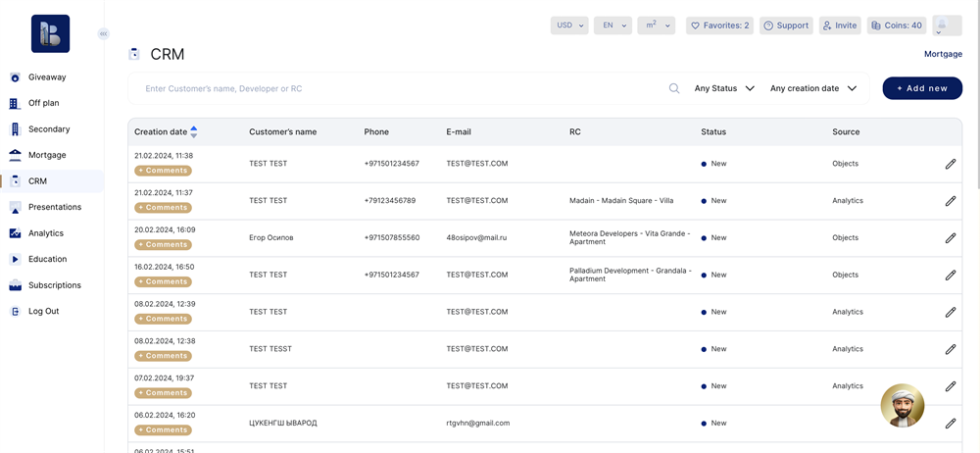
Task: Click the search magnifier icon
Action: [674, 88]
